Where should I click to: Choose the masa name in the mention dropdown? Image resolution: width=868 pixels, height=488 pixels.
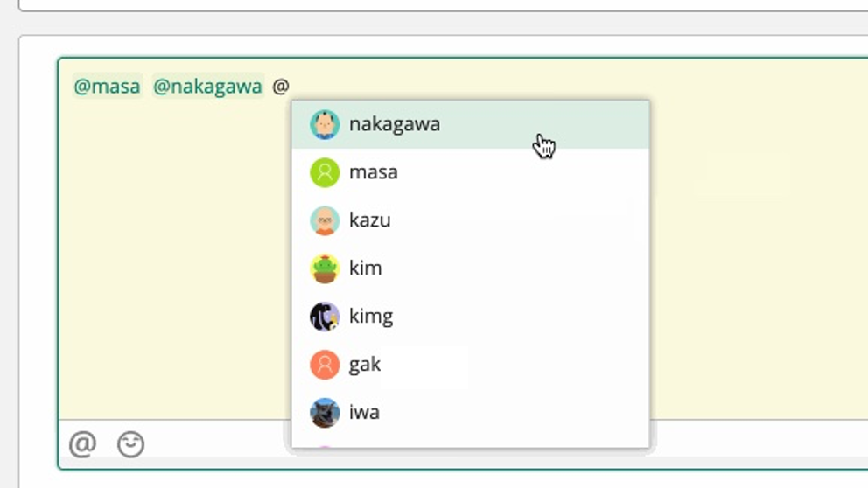[x=373, y=172]
